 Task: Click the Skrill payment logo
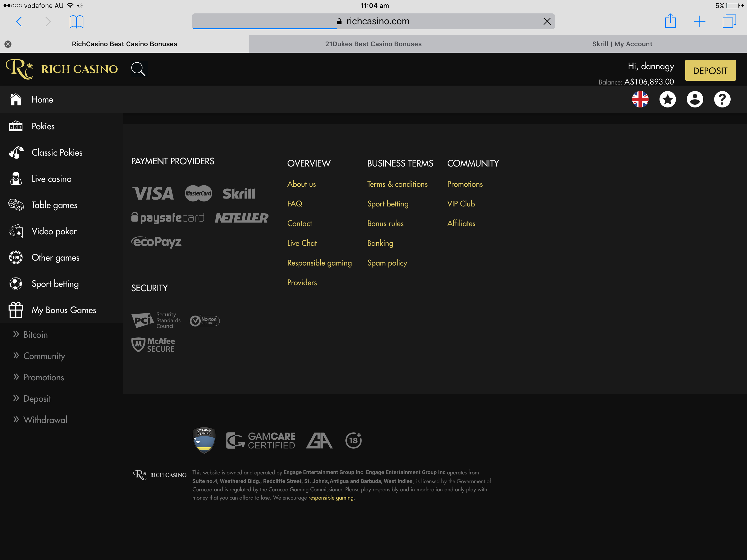[239, 194]
